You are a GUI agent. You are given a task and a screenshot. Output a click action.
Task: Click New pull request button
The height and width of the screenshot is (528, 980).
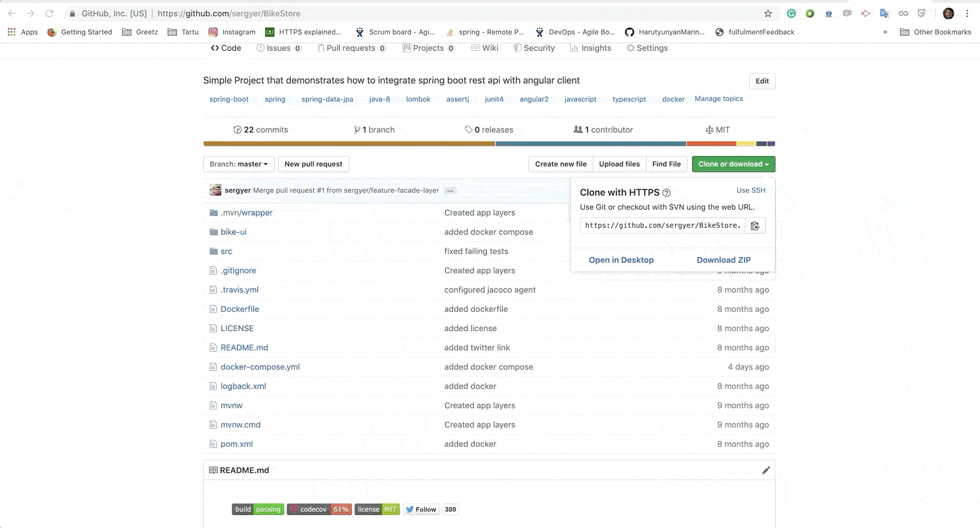click(x=314, y=164)
